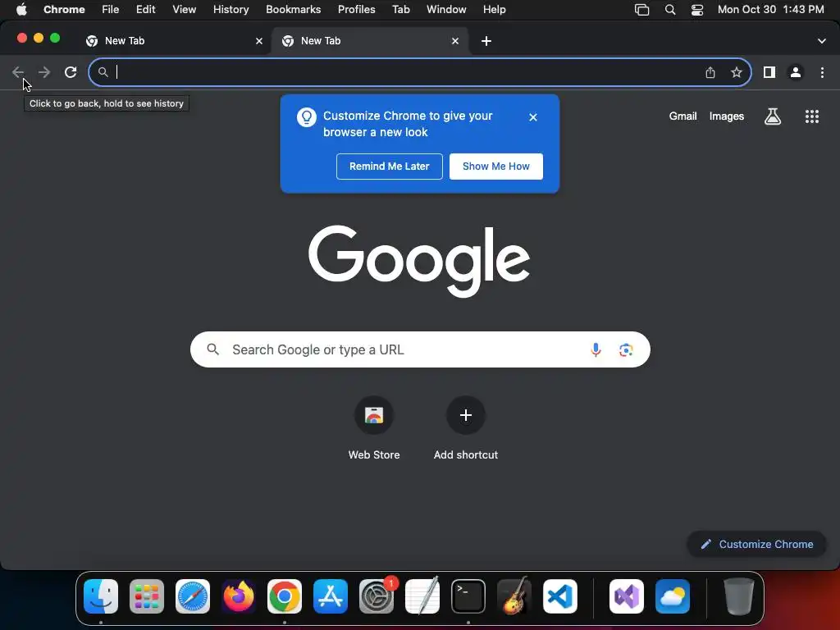Click Remind Me Later
840x630 pixels.
coord(390,167)
